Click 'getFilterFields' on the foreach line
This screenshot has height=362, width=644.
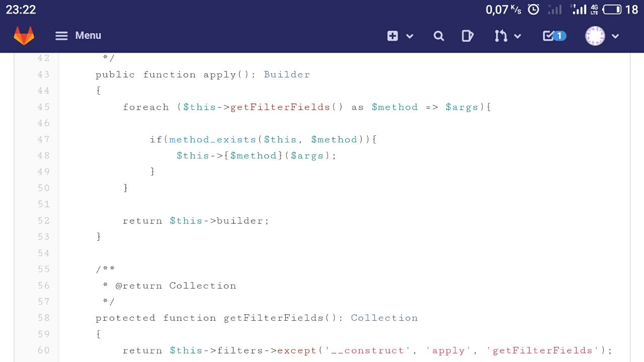click(280, 107)
